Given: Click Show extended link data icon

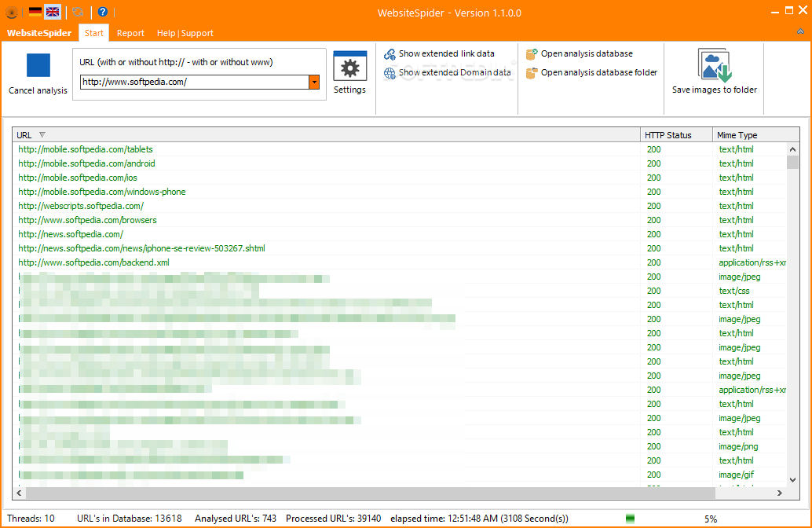Looking at the screenshot, I should coord(390,54).
